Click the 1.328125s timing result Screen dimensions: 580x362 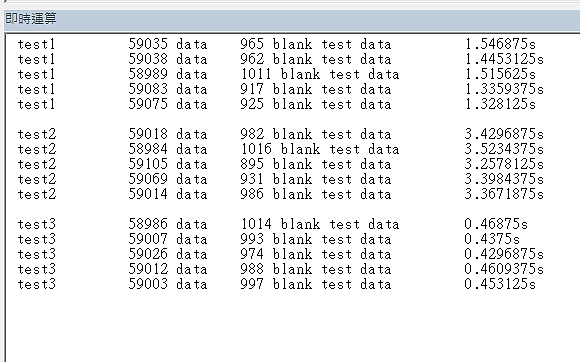tap(500, 104)
